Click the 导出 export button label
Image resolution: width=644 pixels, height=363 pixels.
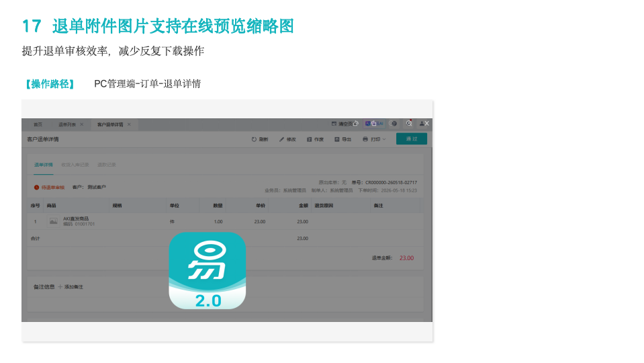click(347, 139)
